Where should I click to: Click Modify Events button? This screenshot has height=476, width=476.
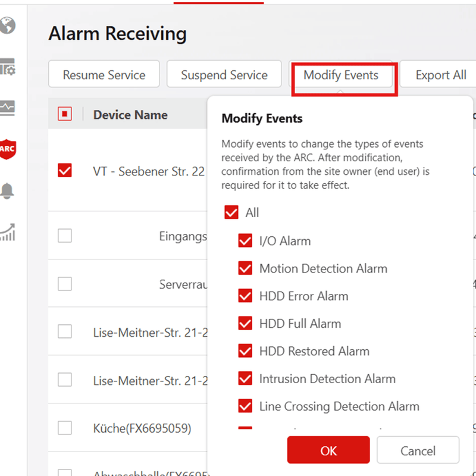(341, 75)
